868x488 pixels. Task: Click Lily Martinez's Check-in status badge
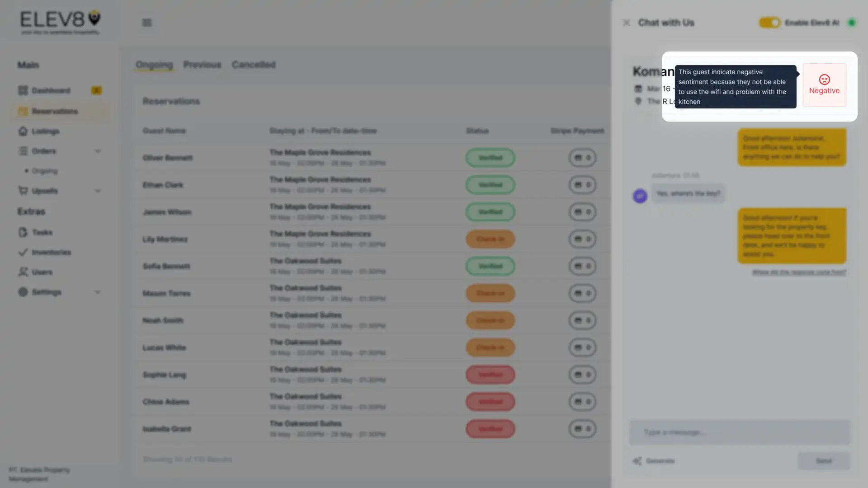(490, 239)
